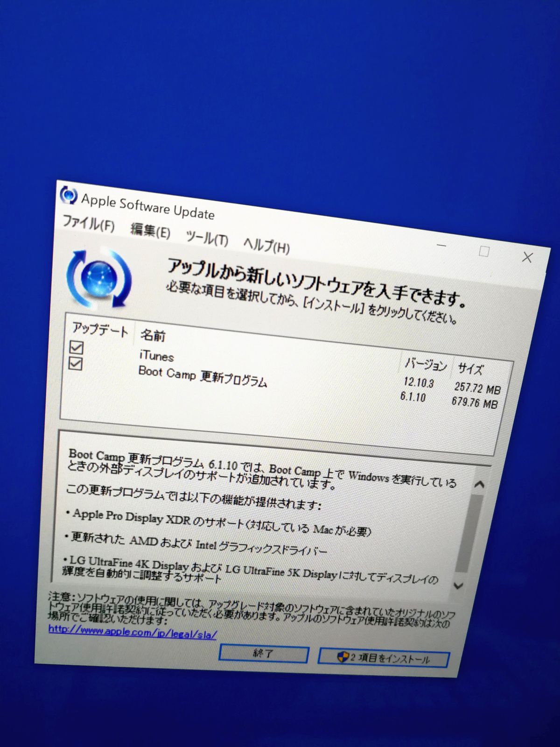Click iTunes version 12.10.3
The image size is (560, 747).
[418, 383]
